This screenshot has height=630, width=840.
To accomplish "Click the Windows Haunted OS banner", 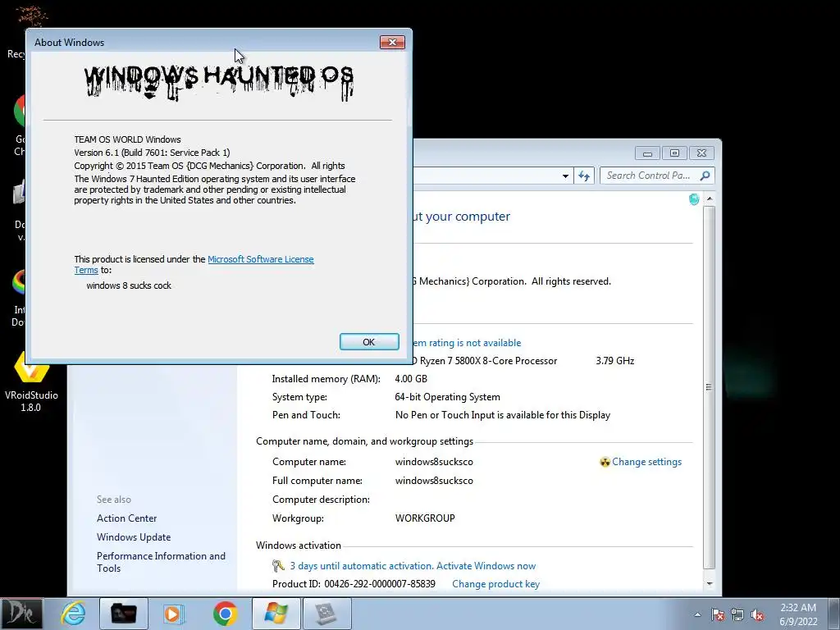I will pos(218,82).
